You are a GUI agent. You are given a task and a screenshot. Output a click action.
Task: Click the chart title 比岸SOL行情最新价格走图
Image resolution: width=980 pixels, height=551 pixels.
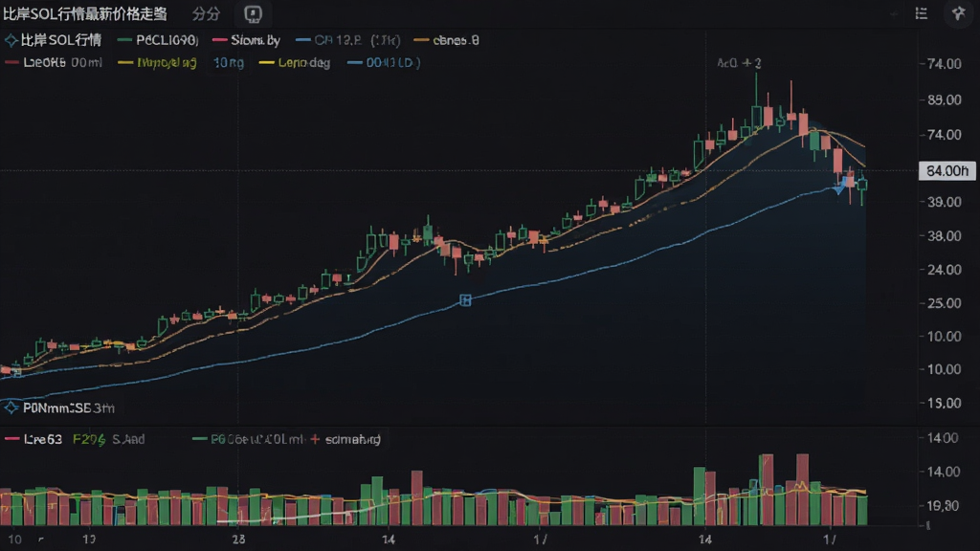click(85, 13)
